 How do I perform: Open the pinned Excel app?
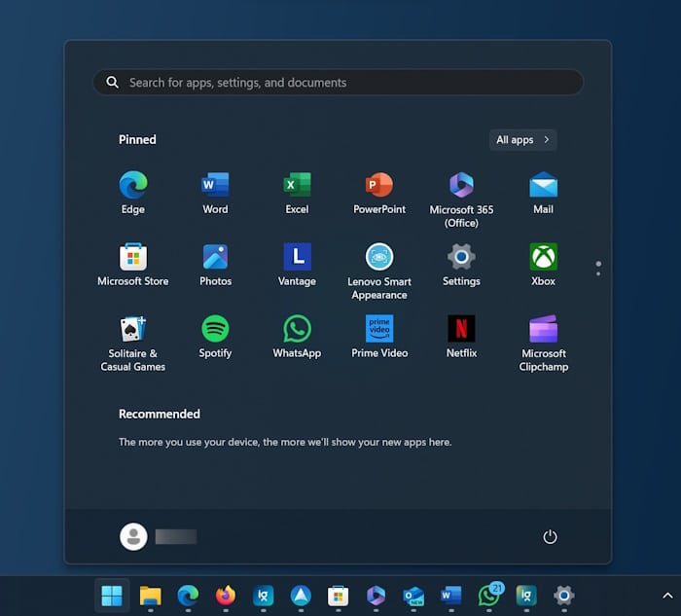(x=297, y=193)
